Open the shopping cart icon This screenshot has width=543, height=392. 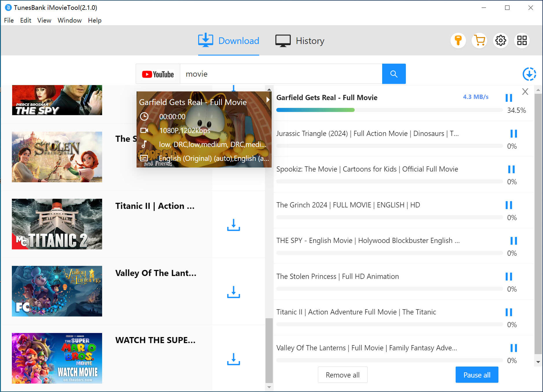click(479, 41)
